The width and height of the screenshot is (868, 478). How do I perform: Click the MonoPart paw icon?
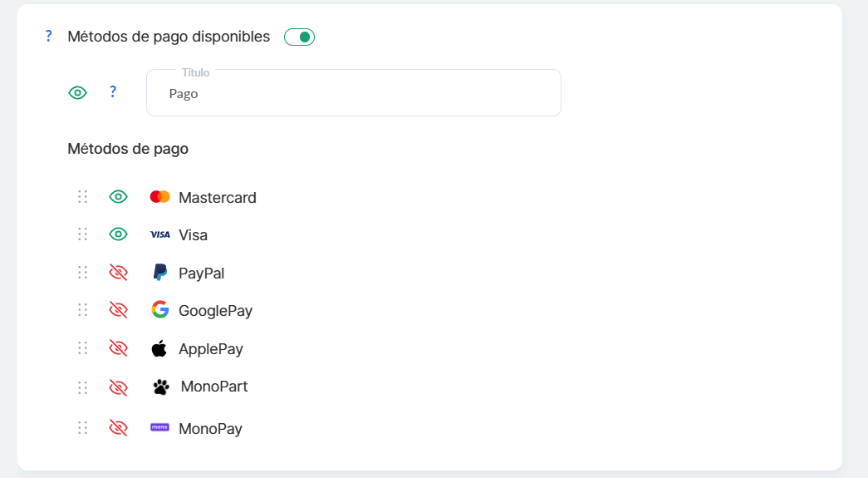click(x=160, y=387)
